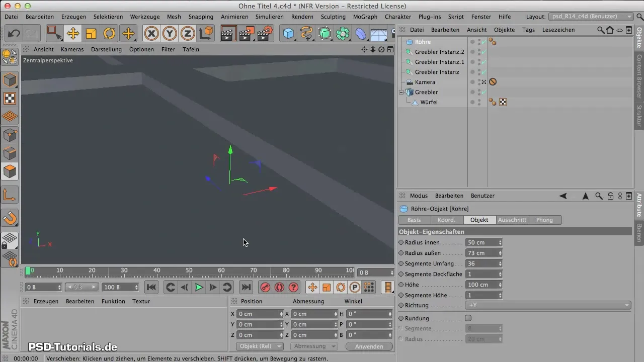Click the coordinate system cube icon
644x362 pixels.
coord(206,34)
